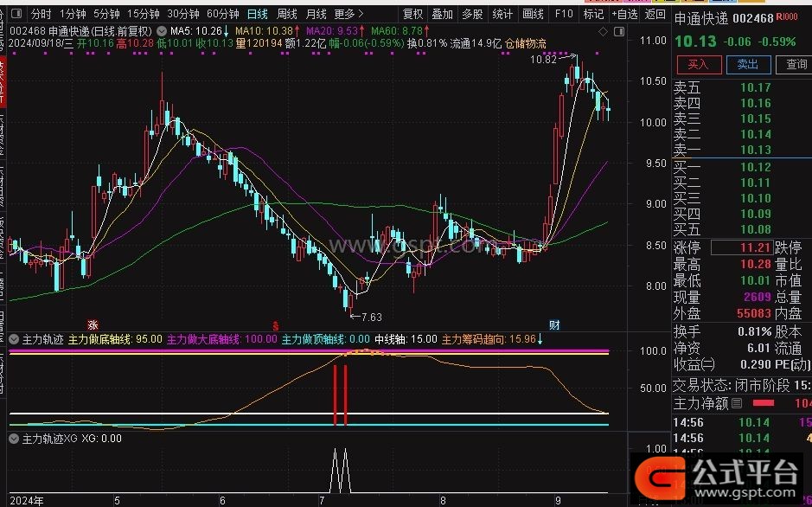Click the 7.63 low price annotation
Image resolution: width=812 pixels, height=507 pixels.
(372, 317)
